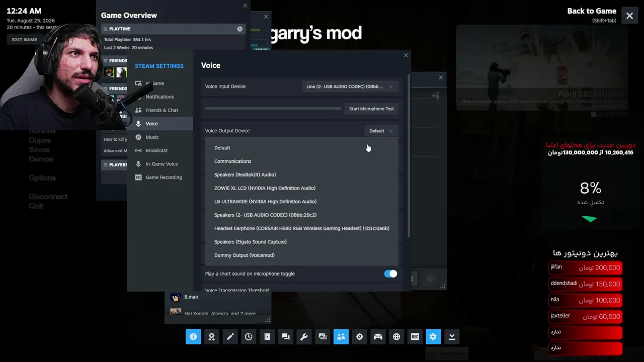The image size is (644, 362).
Task: Click the Voice settings vertical scrollbar
Action: click(x=409, y=156)
